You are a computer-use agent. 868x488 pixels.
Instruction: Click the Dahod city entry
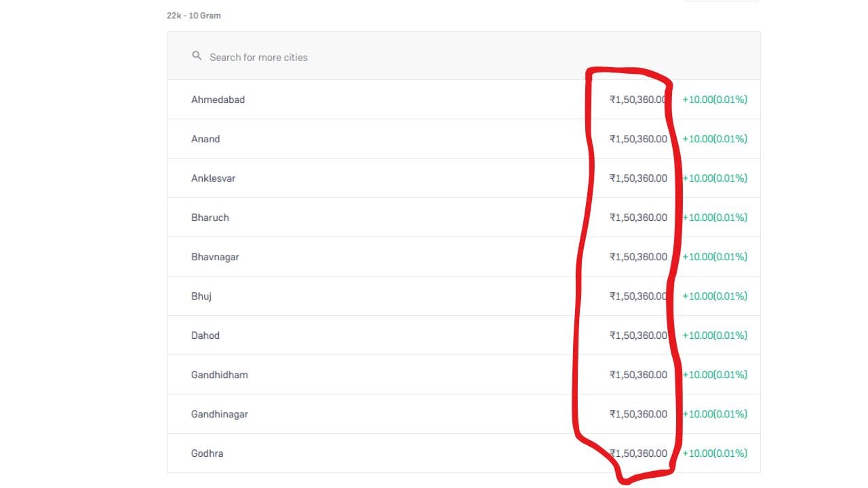coord(205,335)
